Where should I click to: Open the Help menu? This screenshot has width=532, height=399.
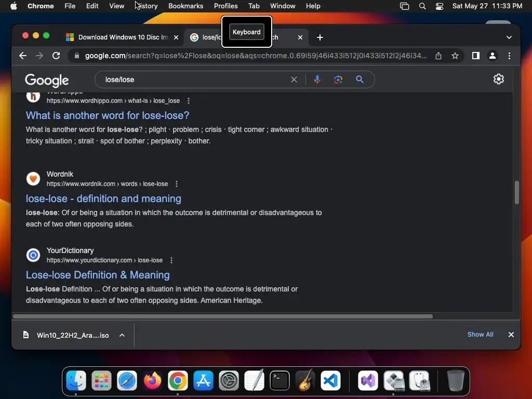[313, 6]
